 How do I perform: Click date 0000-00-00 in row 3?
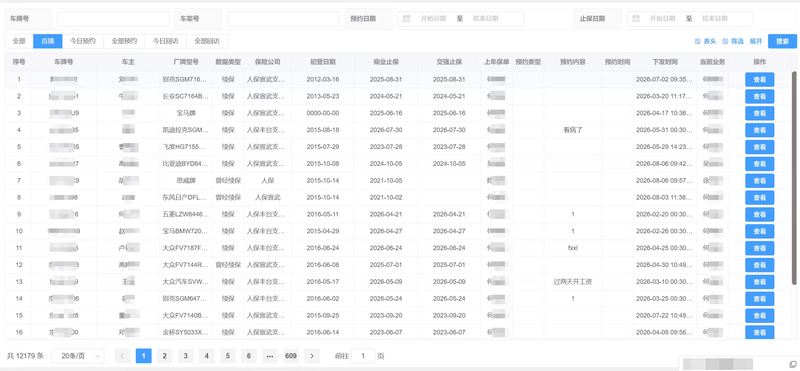click(x=323, y=113)
